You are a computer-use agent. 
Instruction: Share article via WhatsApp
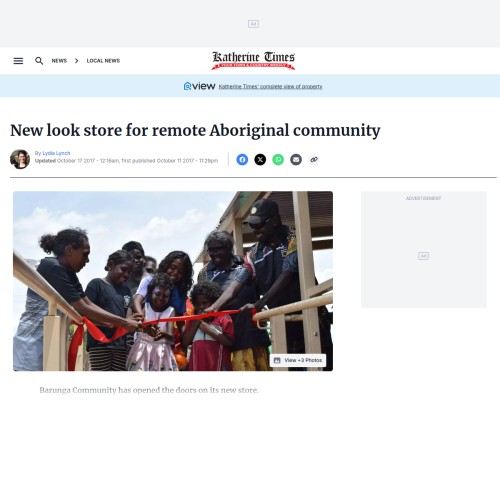coord(278,160)
